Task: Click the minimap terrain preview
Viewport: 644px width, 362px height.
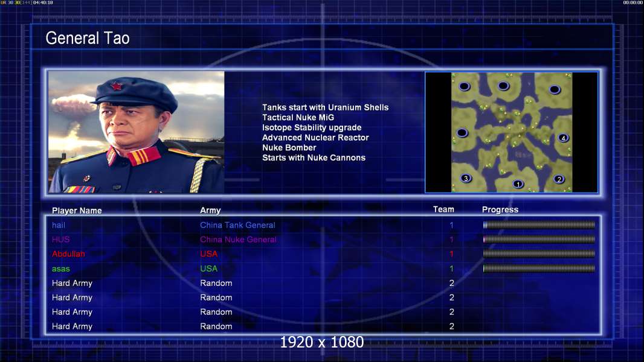Action: click(x=511, y=132)
